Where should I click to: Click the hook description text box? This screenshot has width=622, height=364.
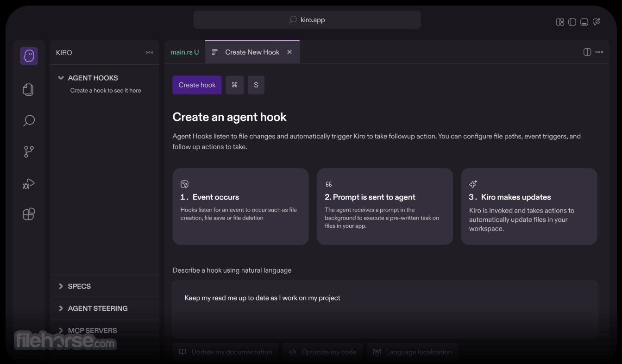pos(385,309)
